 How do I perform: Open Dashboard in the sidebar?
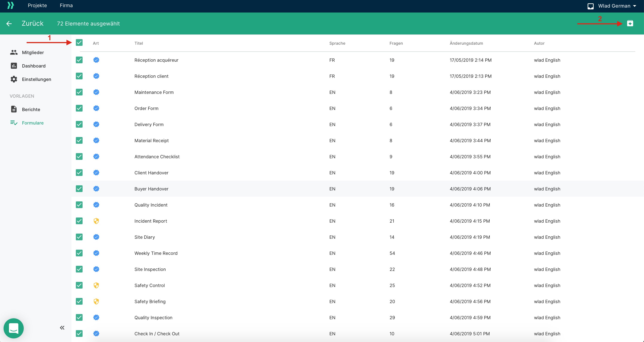point(34,66)
